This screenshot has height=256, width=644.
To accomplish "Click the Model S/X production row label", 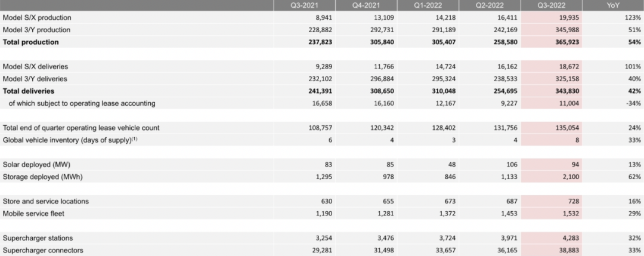I will point(36,18).
